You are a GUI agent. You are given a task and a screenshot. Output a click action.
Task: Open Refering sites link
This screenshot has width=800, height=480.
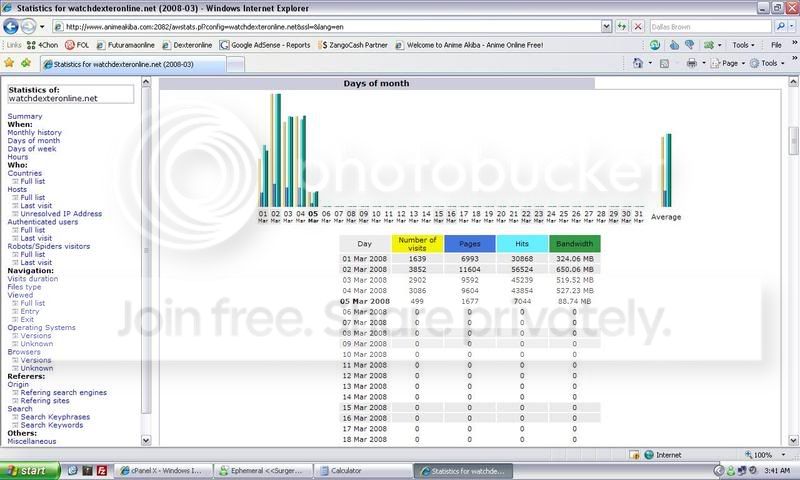click(44, 401)
